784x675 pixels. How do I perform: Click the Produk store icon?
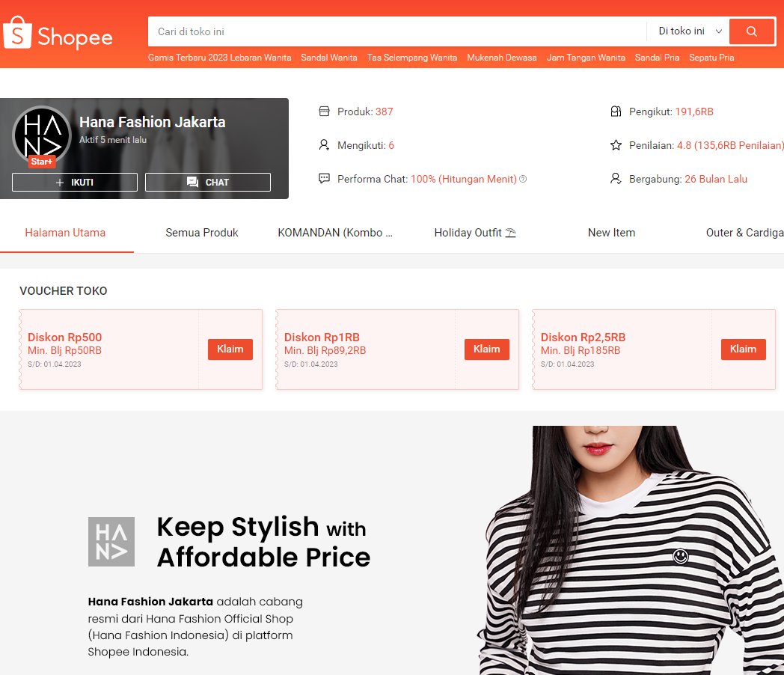point(324,111)
